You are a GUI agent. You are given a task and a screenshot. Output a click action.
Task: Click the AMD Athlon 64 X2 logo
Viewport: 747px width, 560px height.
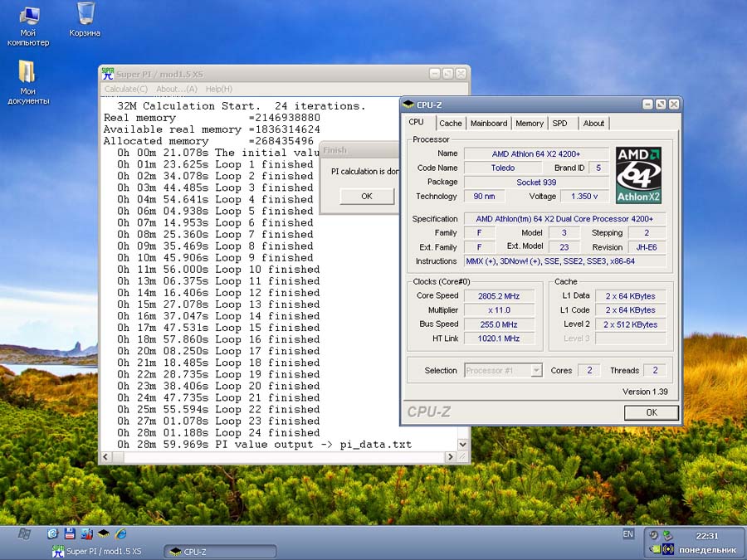[638, 175]
